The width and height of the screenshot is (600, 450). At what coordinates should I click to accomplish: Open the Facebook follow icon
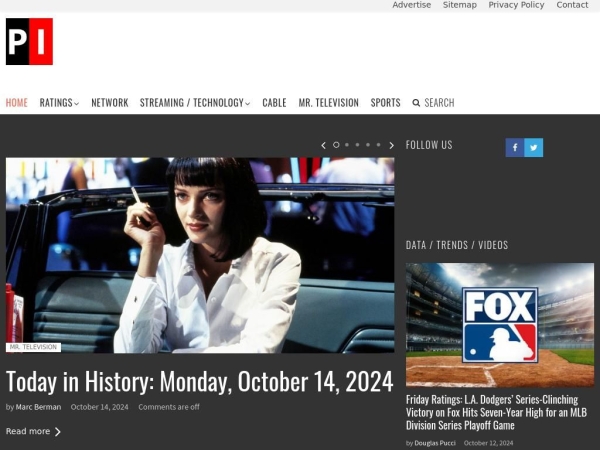[515, 147]
